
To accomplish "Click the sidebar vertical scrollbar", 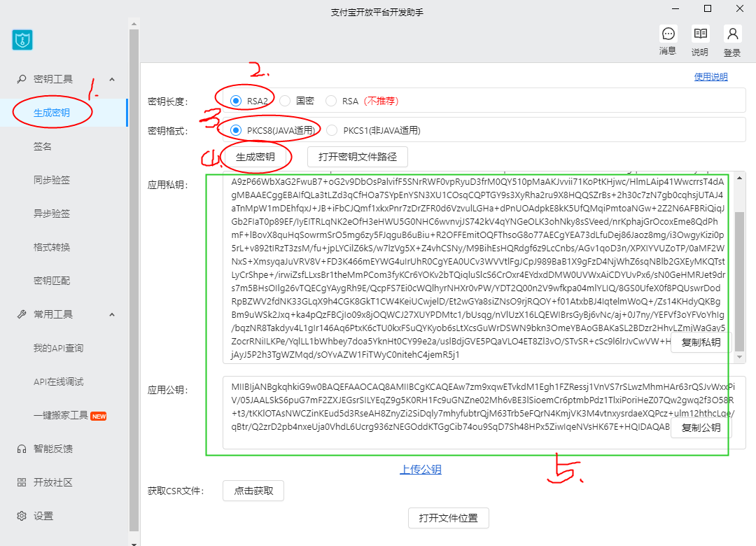I will pos(134,281).
